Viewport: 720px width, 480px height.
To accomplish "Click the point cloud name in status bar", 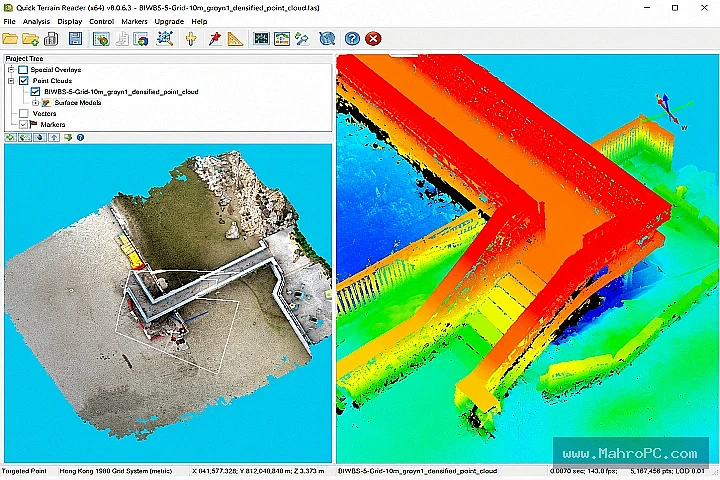I will 417,471.
